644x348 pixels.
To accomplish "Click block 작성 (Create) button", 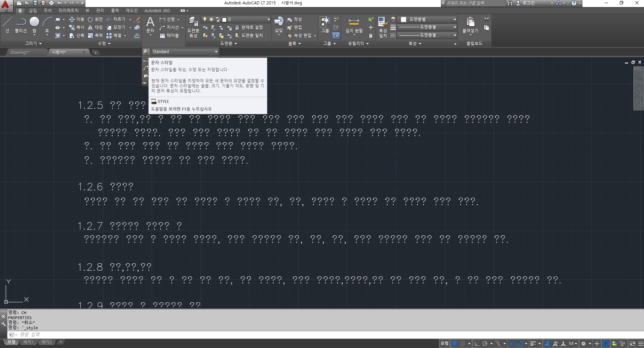I will point(295,20).
